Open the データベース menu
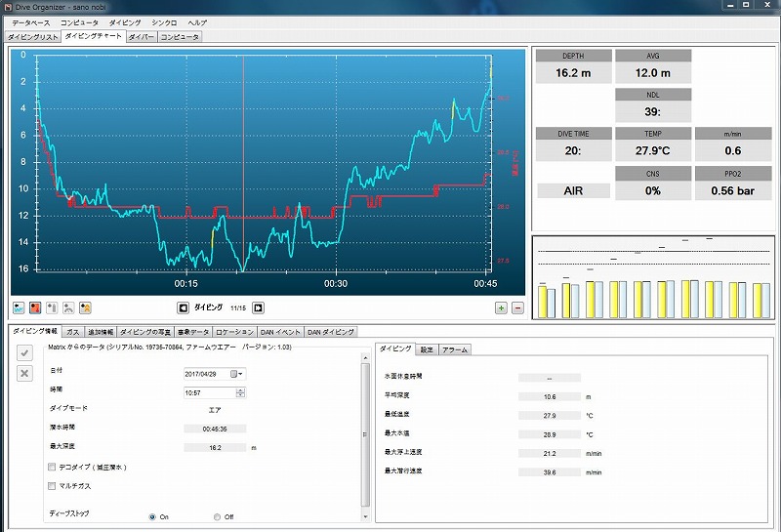781x532 pixels. (30, 21)
